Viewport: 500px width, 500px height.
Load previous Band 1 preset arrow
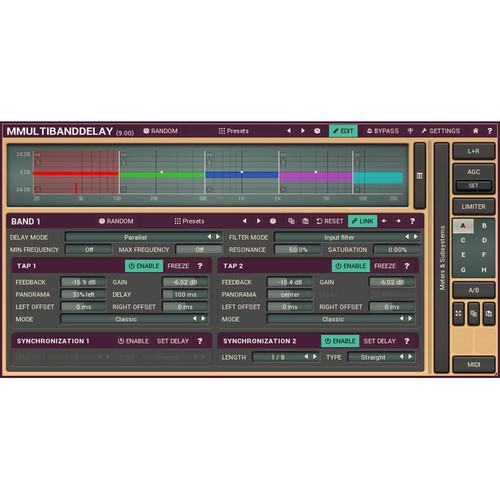click(x=244, y=221)
